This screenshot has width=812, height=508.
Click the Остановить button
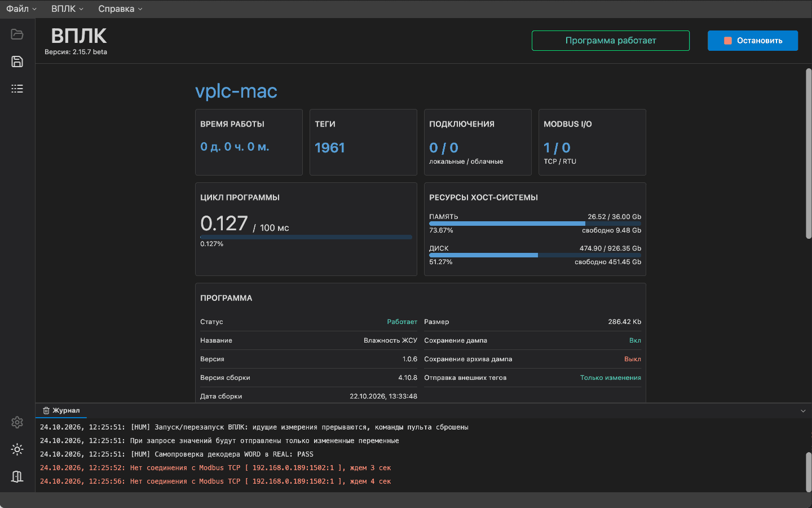(x=753, y=41)
